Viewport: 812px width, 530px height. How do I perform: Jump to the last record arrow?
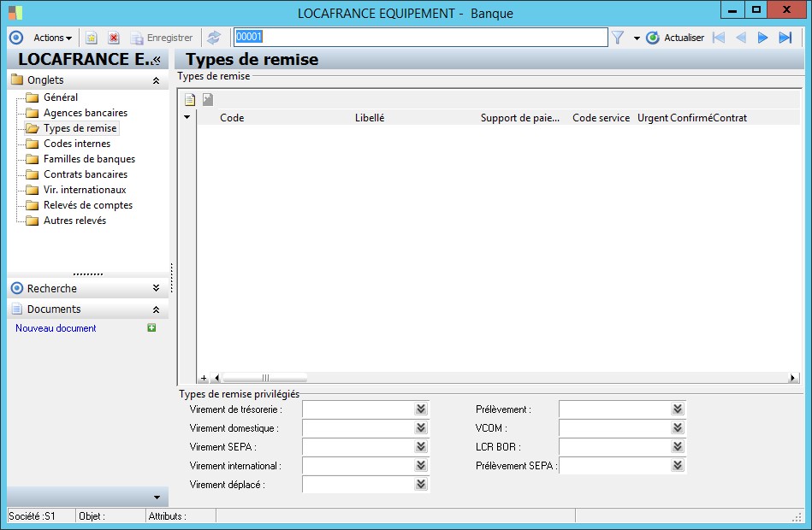point(785,38)
